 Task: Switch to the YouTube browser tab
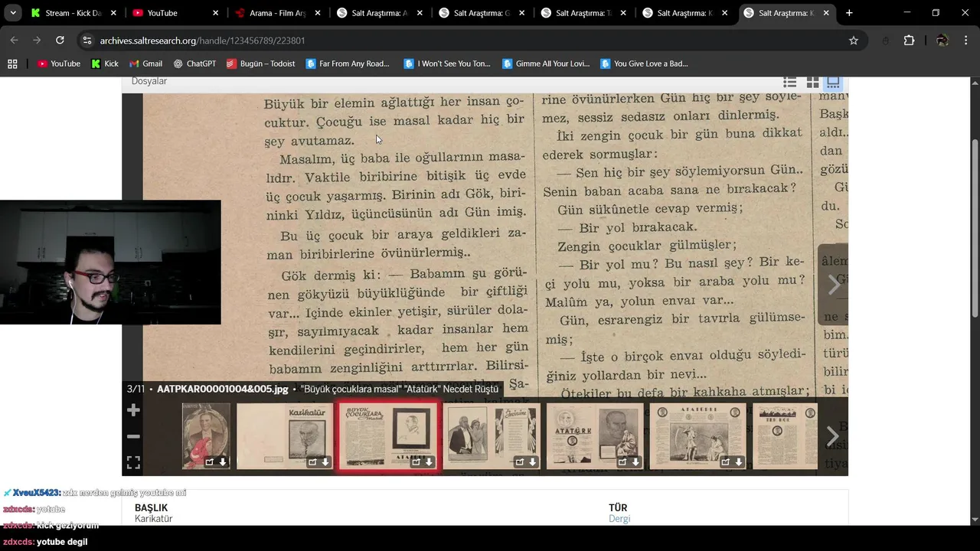[175, 13]
